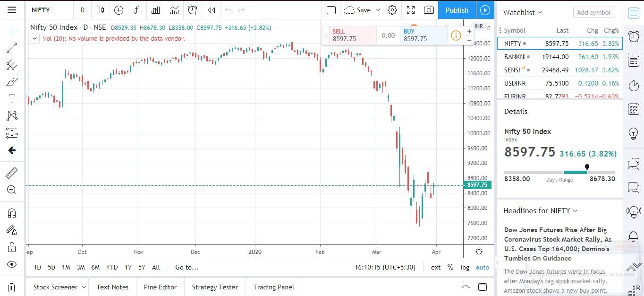This screenshot has height=296, width=644.
Task: Expand the bottom panel with chevron
Action: 466,287
